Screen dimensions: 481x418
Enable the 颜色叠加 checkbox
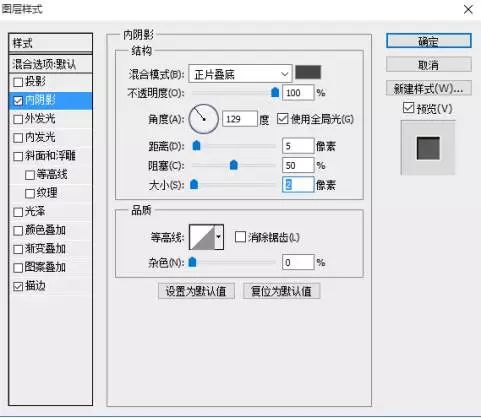coord(18,231)
